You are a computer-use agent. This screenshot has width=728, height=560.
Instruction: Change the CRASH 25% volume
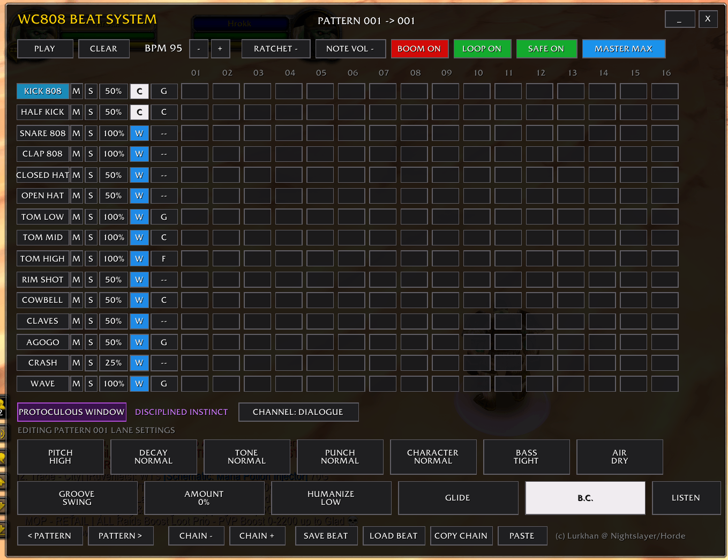pos(114,363)
